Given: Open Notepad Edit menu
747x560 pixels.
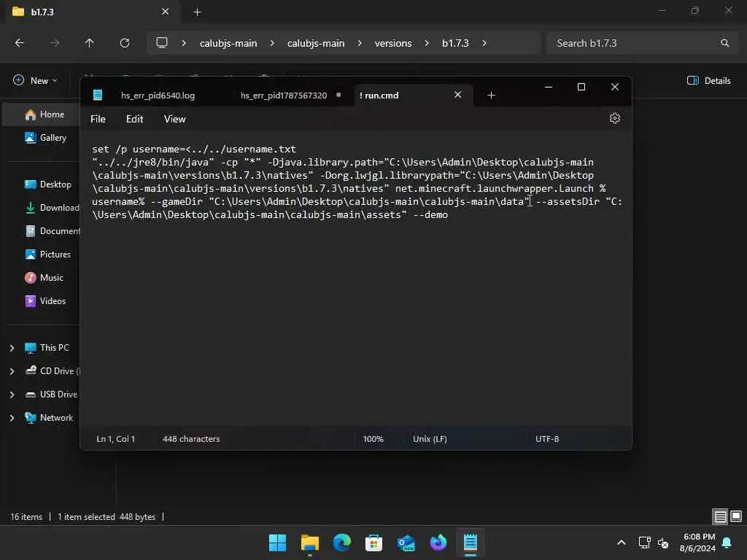Looking at the screenshot, I should (x=134, y=119).
